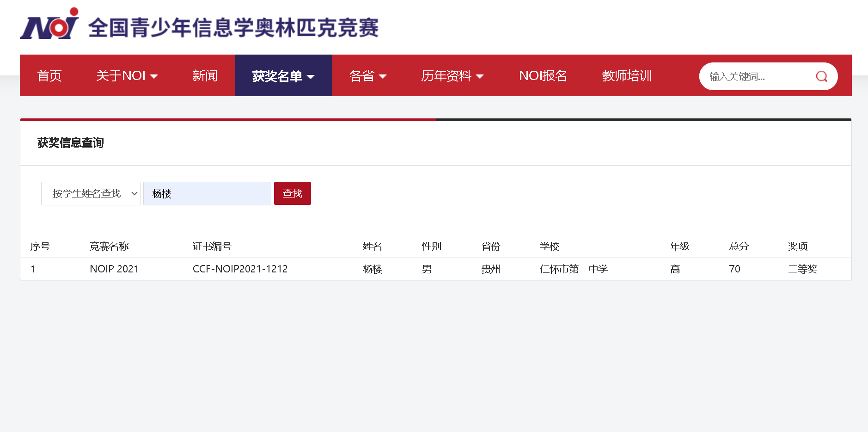This screenshot has width=868, height=432.
Task: Click the red 查找 button
Action: coord(293,193)
